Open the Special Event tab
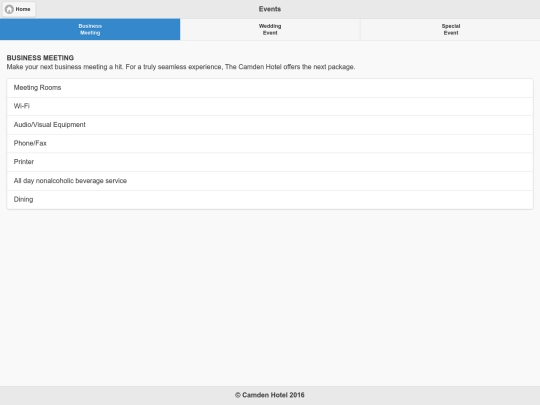 point(450,29)
